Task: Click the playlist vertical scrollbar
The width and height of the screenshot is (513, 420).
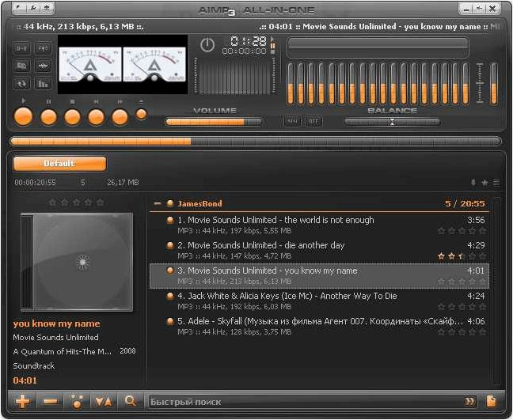Action: (497, 291)
